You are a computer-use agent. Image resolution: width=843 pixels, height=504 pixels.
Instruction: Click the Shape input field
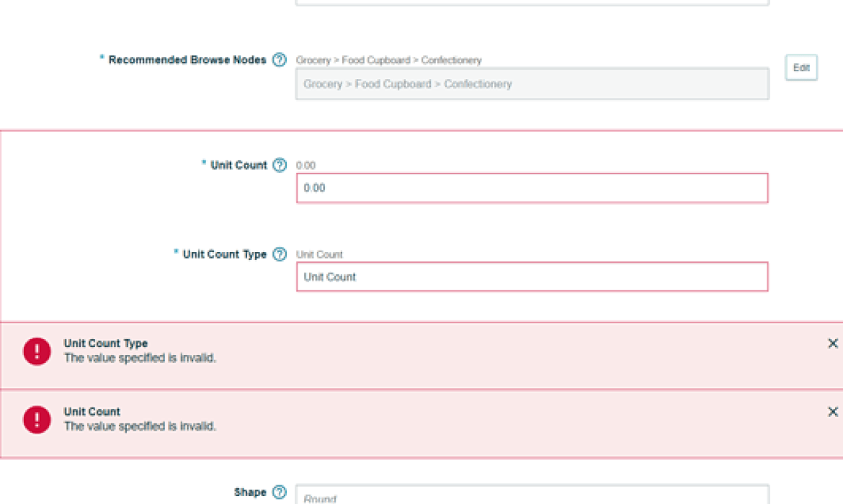(x=532, y=495)
